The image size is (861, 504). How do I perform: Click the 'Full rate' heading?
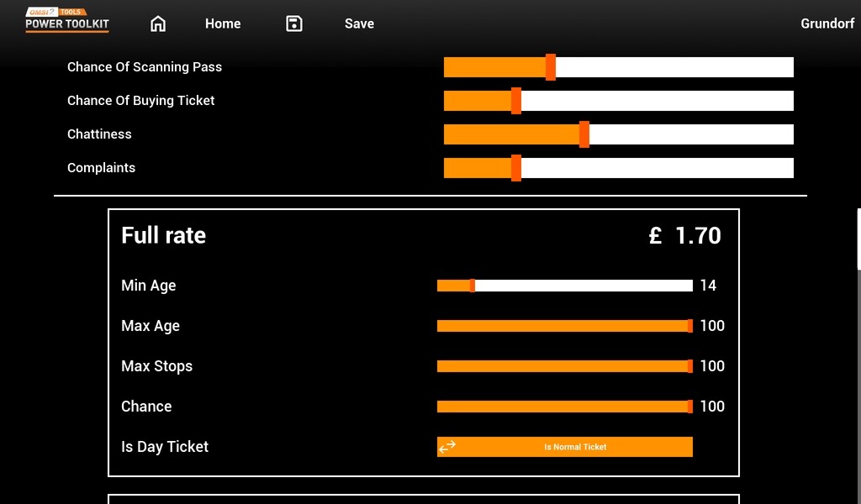(163, 235)
